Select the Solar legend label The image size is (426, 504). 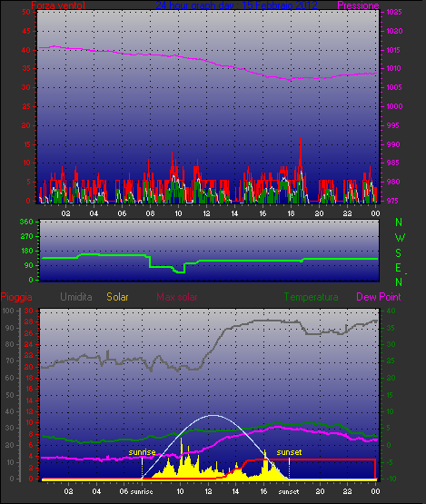pyautogui.click(x=117, y=297)
